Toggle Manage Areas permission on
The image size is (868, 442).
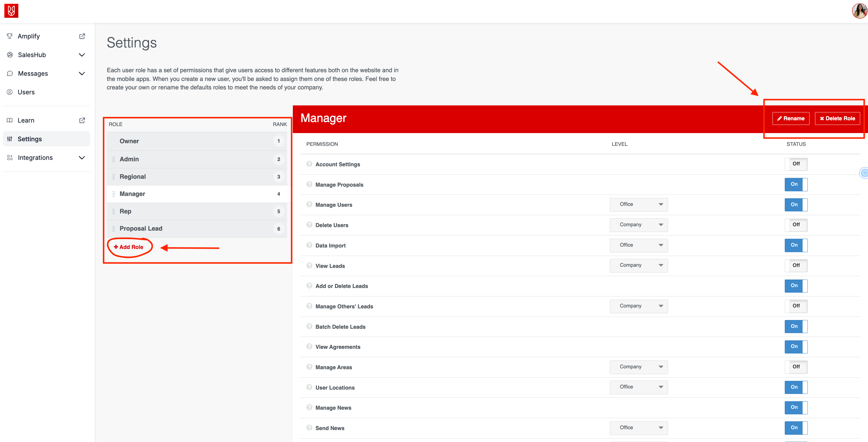(x=796, y=367)
